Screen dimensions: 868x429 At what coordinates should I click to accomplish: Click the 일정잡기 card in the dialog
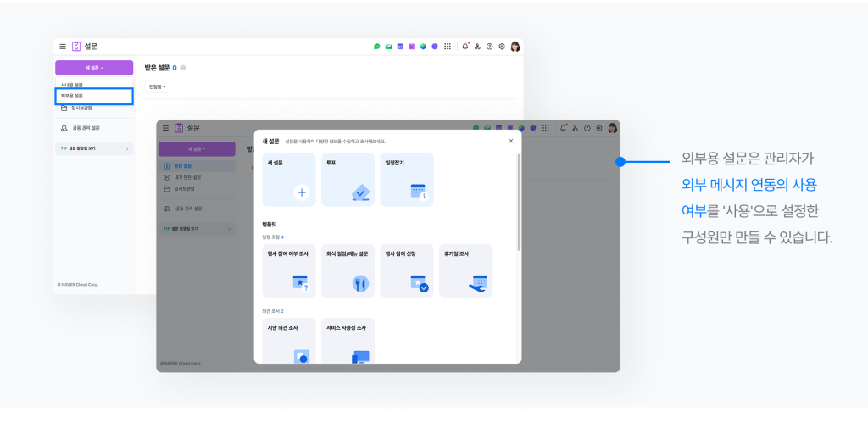coord(406,180)
